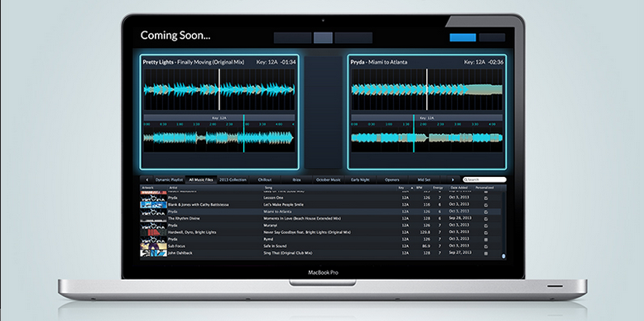
Task: Click the search magnifier icon
Action: pos(466,180)
